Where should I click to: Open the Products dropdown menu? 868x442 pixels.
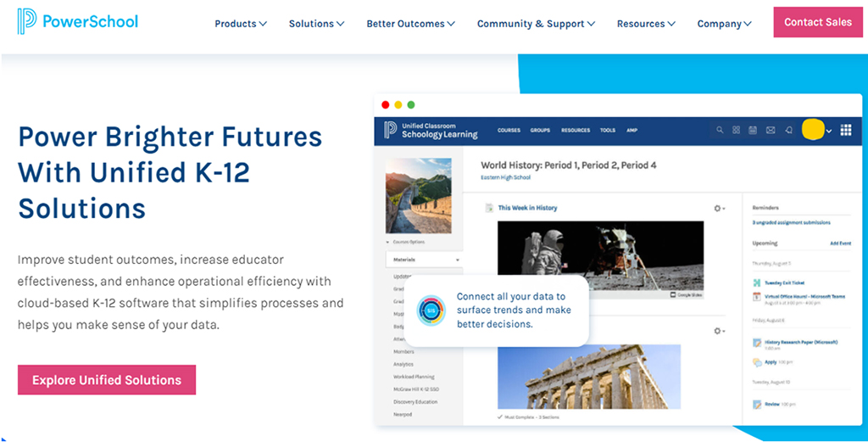click(x=241, y=24)
